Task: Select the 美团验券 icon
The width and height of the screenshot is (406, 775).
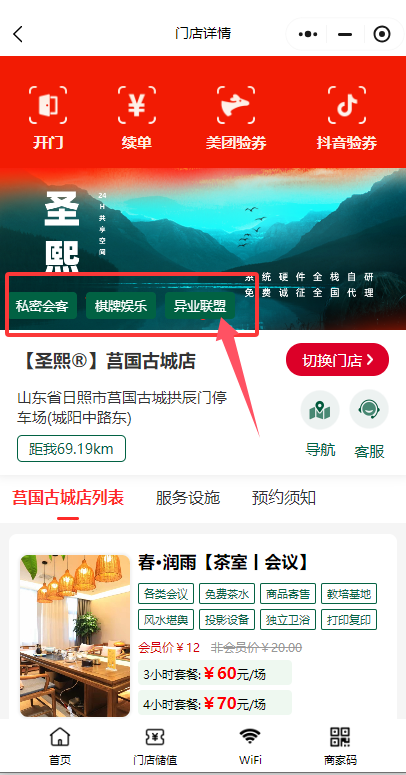Action: pos(236,105)
